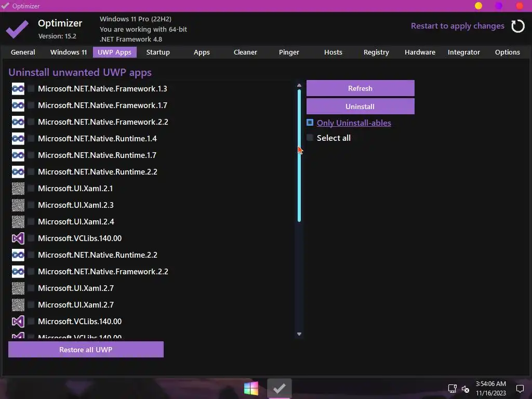This screenshot has width=532, height=399.
Task: Click the Optimizer checkmark logo
Action: [17, 29]
